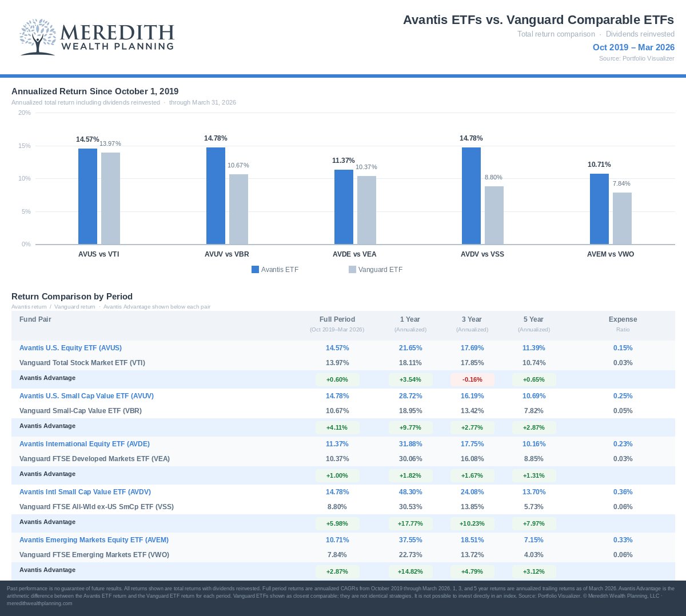This screenshot has width=686, height=616.
Task: Click the Expense Ratio column header
Action: coord(623,324)
